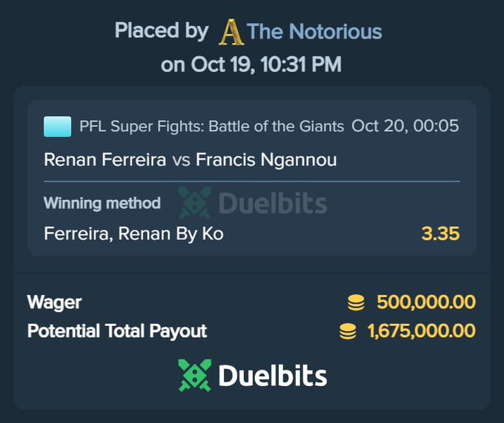This screenshot has height=423, width=504.
Task: Click the 3.35 odds value
Action: [x=440, y=234]
